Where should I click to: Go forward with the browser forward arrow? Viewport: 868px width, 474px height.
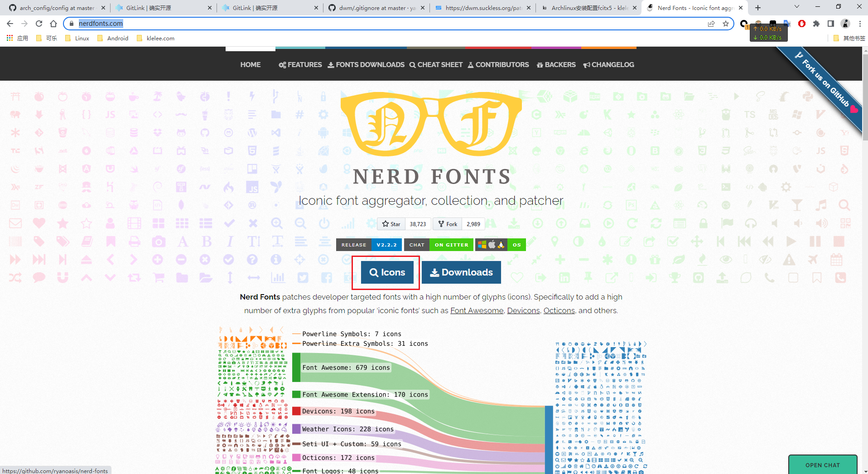coord(24,24)
